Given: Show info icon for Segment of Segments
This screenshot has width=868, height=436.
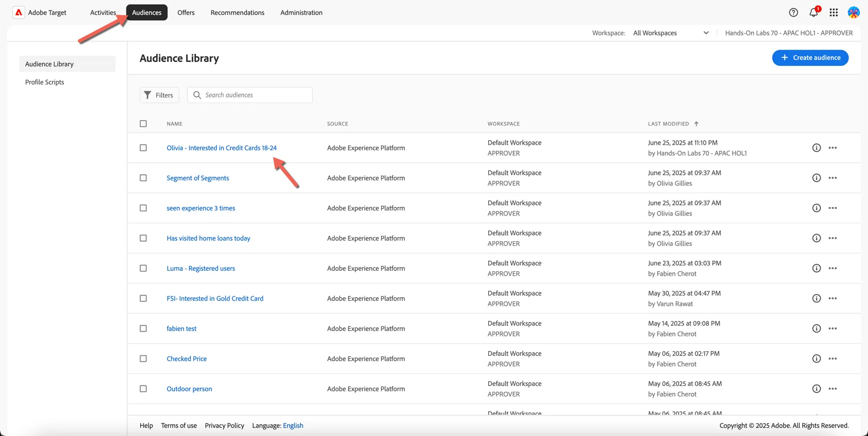Looking at the screenshot, I should [817, 178].
